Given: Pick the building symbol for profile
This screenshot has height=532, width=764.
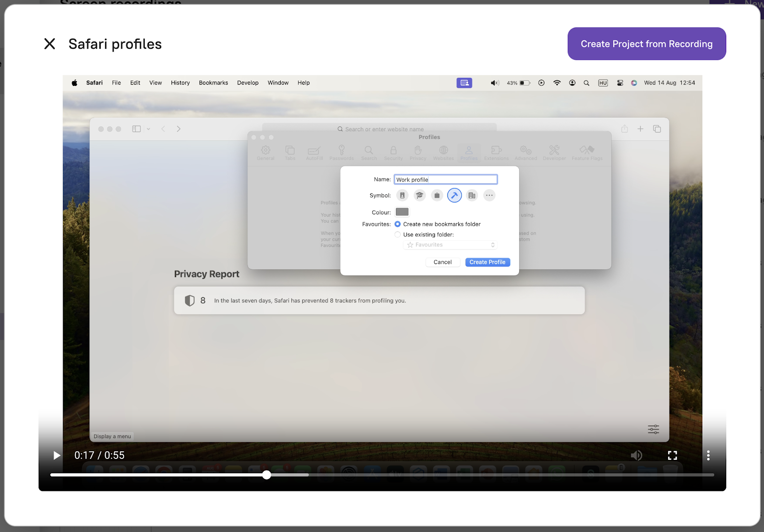Looking at the screenshot, I should coord(472,195).
